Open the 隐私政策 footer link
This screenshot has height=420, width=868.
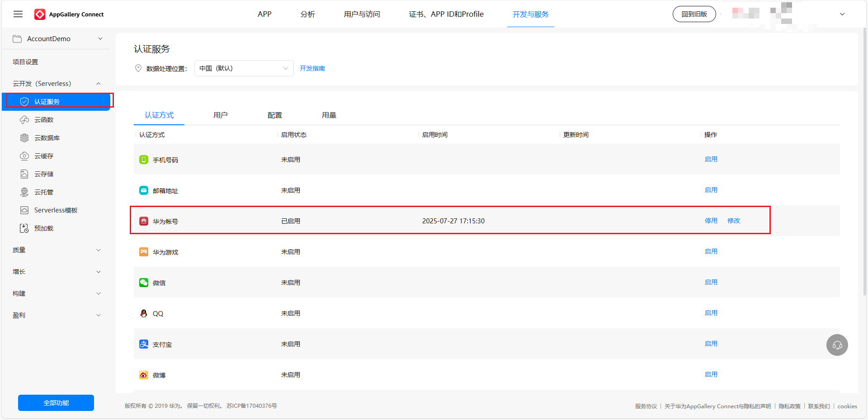[x=789, y=406]
